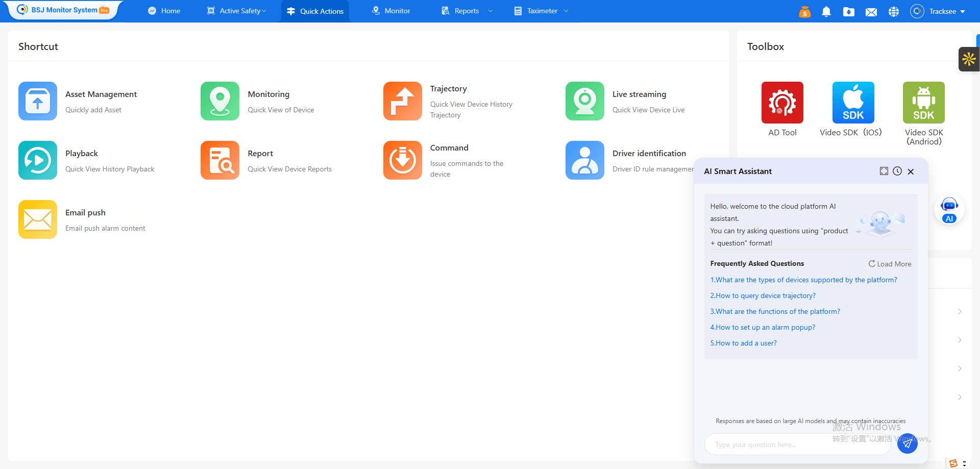Expand the Active Safety dropdown menu

[x=237, y=11]
